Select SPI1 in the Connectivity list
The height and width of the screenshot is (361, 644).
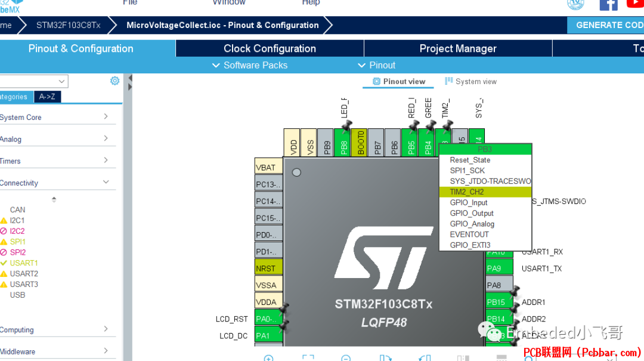pyautogui.click(x=18, y=242)
